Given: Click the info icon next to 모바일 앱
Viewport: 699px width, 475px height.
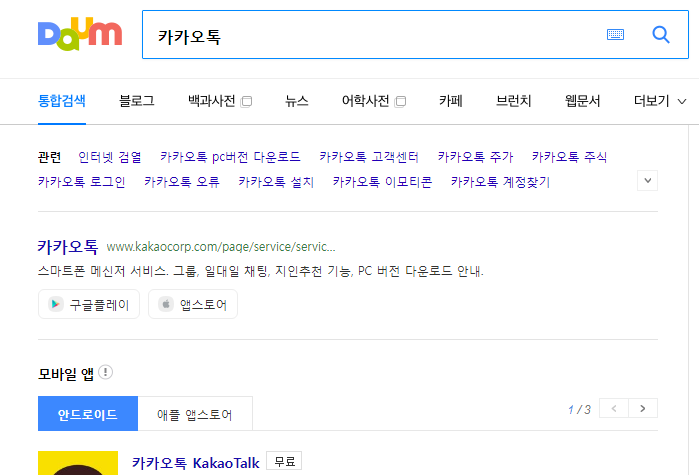Looking at the screenshot, I should tap(106, 372).
